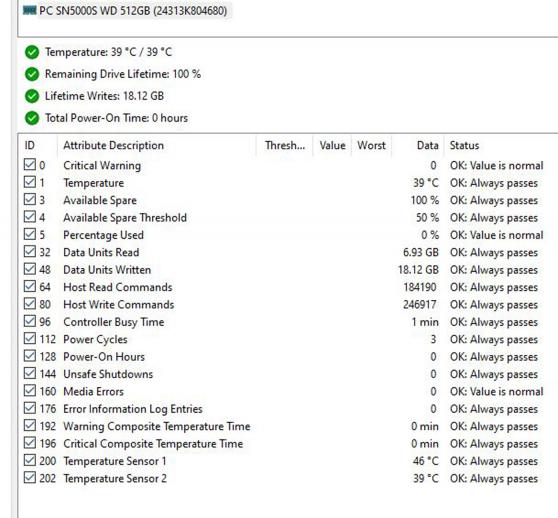Toggle Temperature Sensor 2 checkbox
This screenshot has width=558, height=518.
30,478
